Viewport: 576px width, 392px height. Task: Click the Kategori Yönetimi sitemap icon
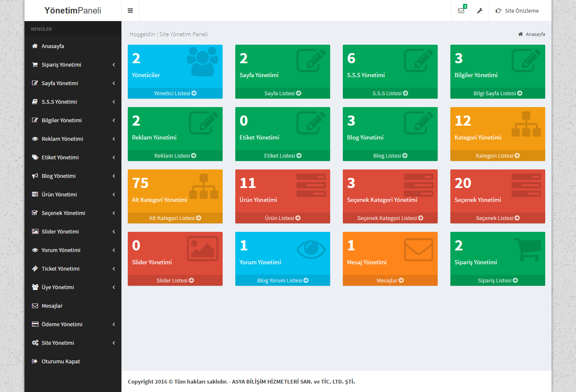(526, 124)
